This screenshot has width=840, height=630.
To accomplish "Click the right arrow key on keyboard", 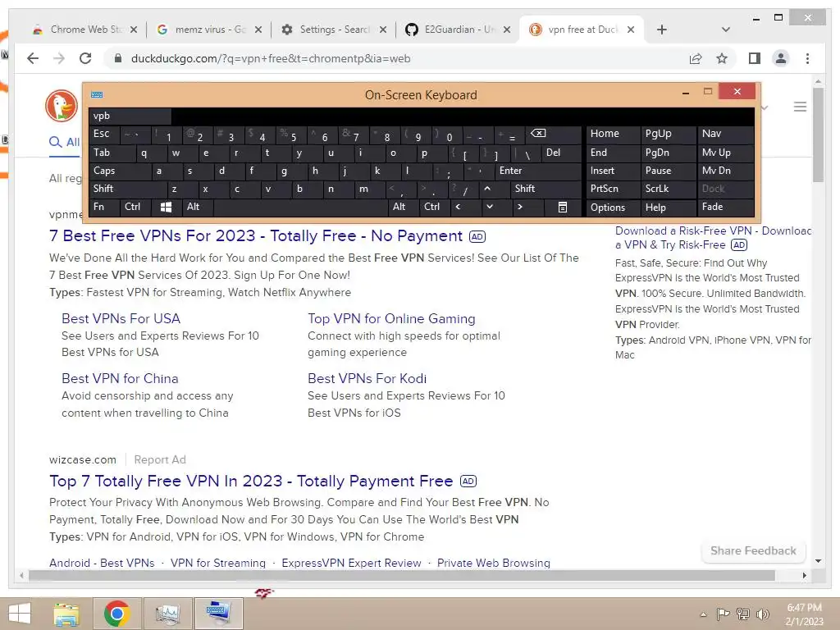I will click(x=519, y=207).
